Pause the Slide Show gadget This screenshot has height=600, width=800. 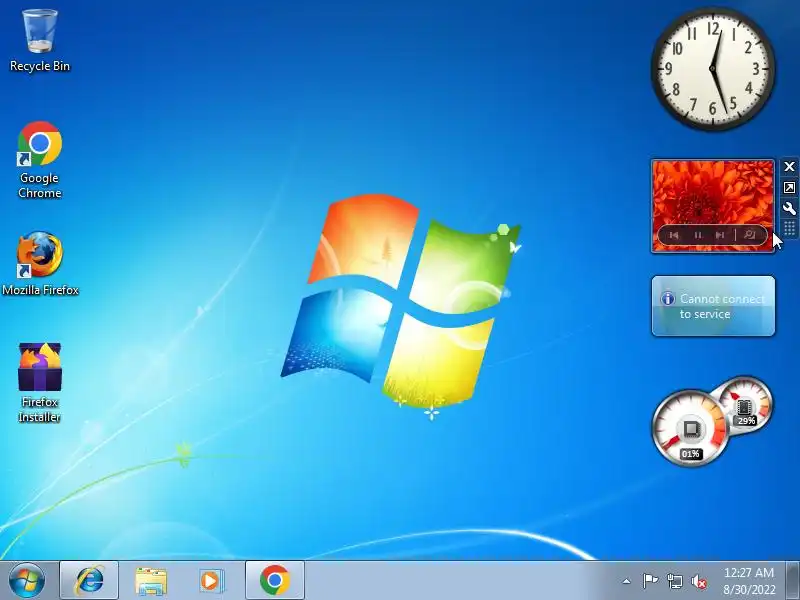698,235
